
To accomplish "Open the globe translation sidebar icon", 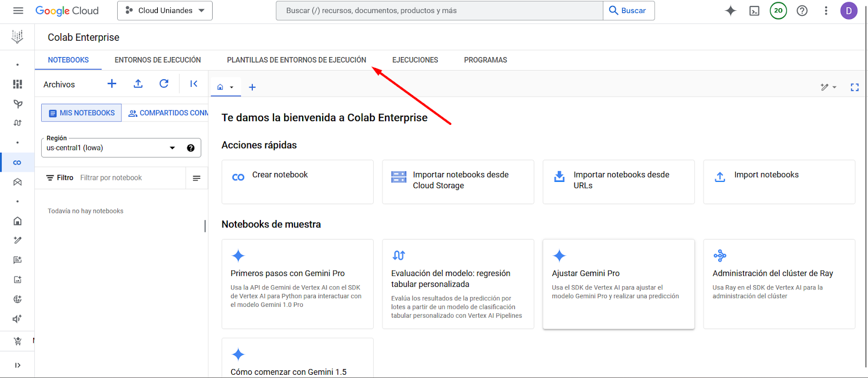I will click(x=17, y=299).
